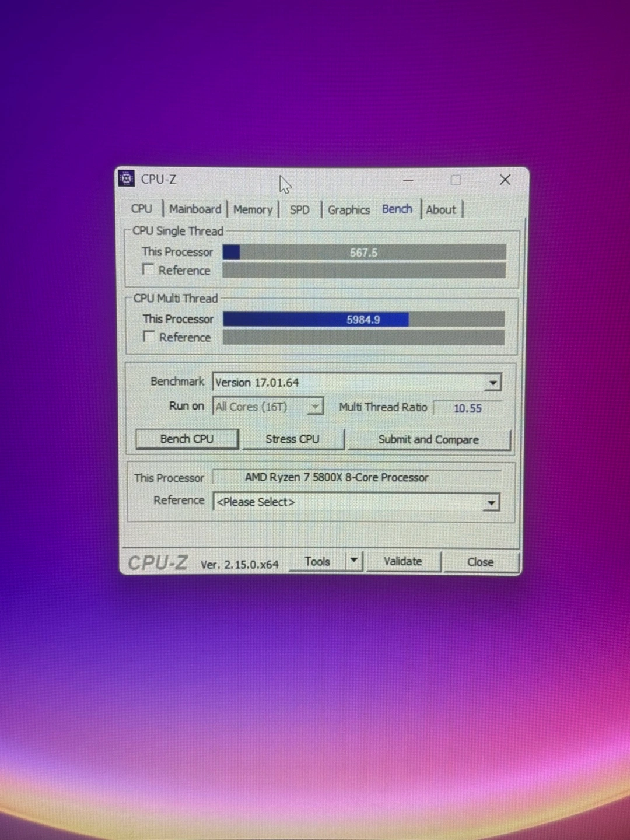Open the Reference processor Please Select dropdown

[356, 502]
